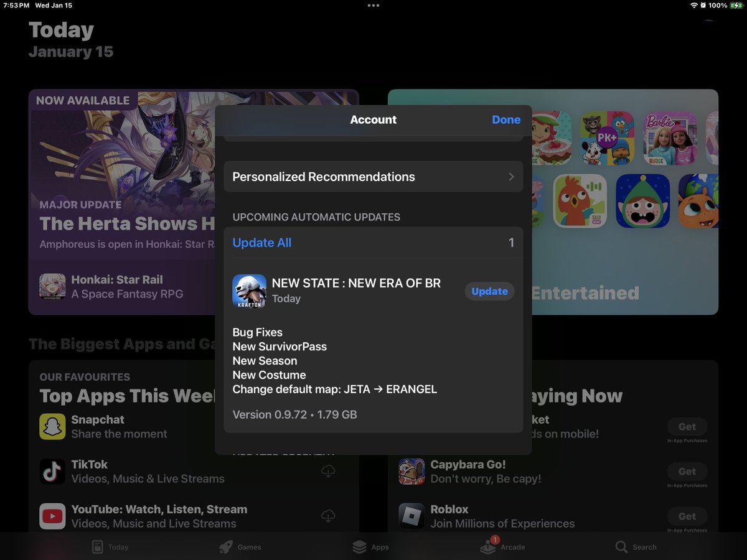Tap the Wi-Fi status icon

694,6
